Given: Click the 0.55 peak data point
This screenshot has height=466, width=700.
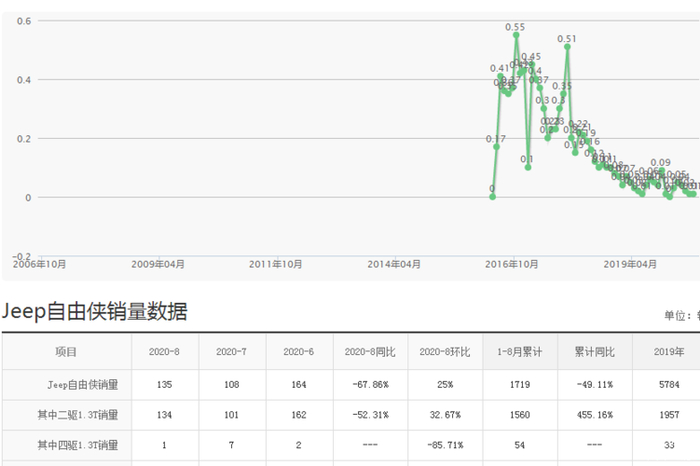Looking at the screenshot, I should click(x=516, y=35).
